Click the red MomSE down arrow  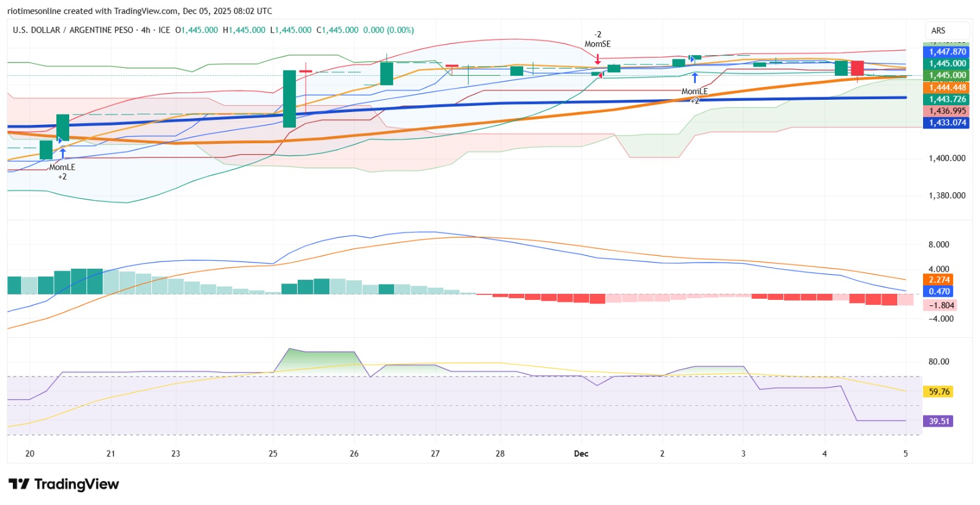[598, 59]
